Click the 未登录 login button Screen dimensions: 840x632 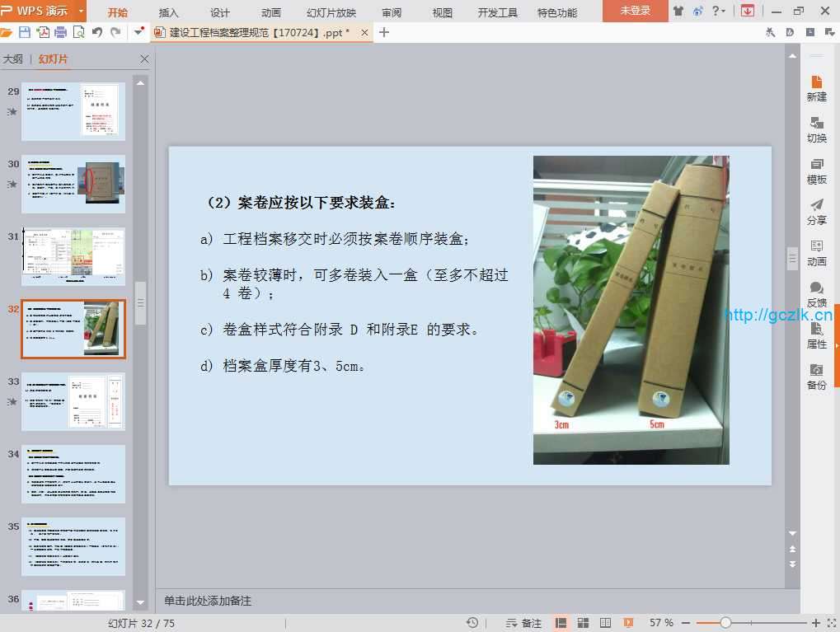point(635,11)
